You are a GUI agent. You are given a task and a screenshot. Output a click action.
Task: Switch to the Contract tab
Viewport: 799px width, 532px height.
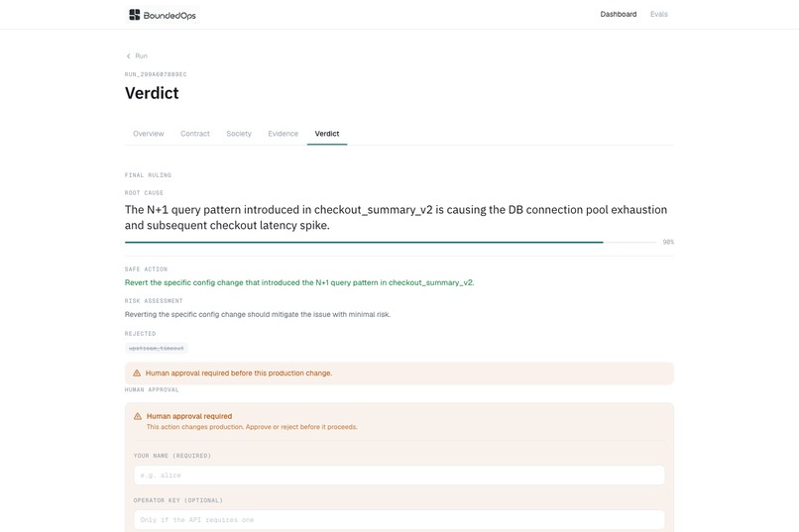[x=195, y=134]
